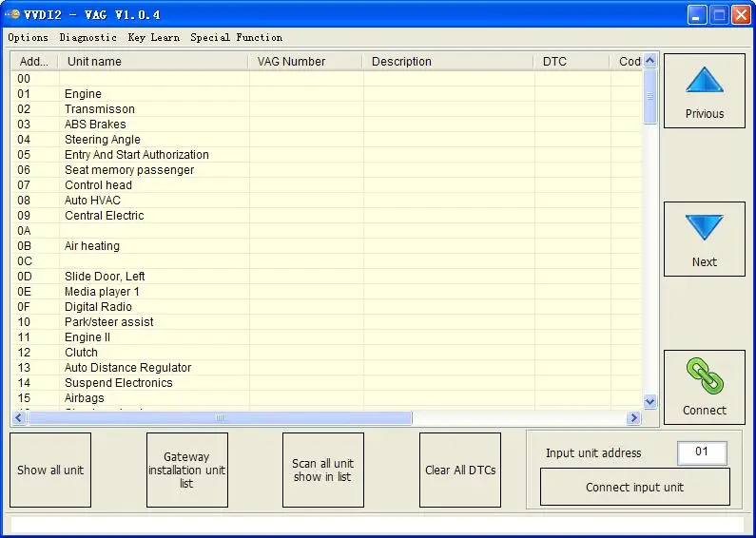Click the Connect input unit button
Screen dimensions: 756x538
(x=634, y=487)
